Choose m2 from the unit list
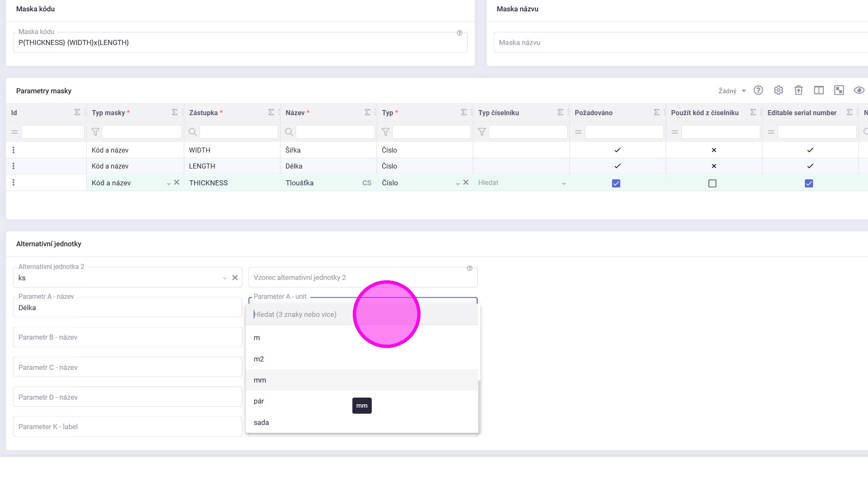This screenshot has height=485, width=868. 259,359
